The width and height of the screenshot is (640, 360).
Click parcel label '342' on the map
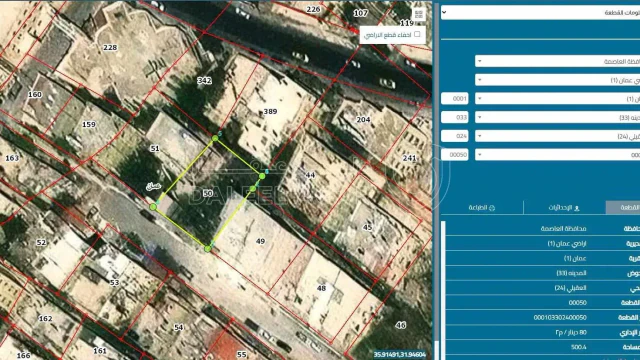204,80
